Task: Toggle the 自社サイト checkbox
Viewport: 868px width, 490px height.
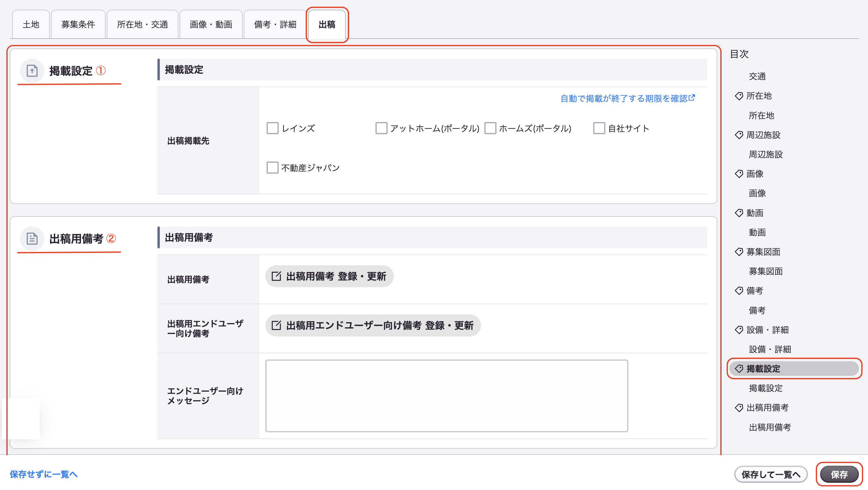Action: [x=599, y=128]
